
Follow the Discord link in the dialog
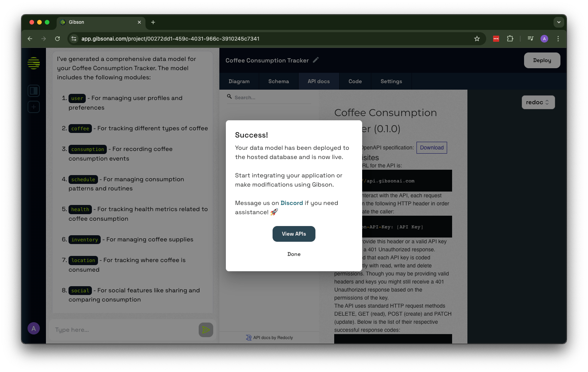[291, 203]
